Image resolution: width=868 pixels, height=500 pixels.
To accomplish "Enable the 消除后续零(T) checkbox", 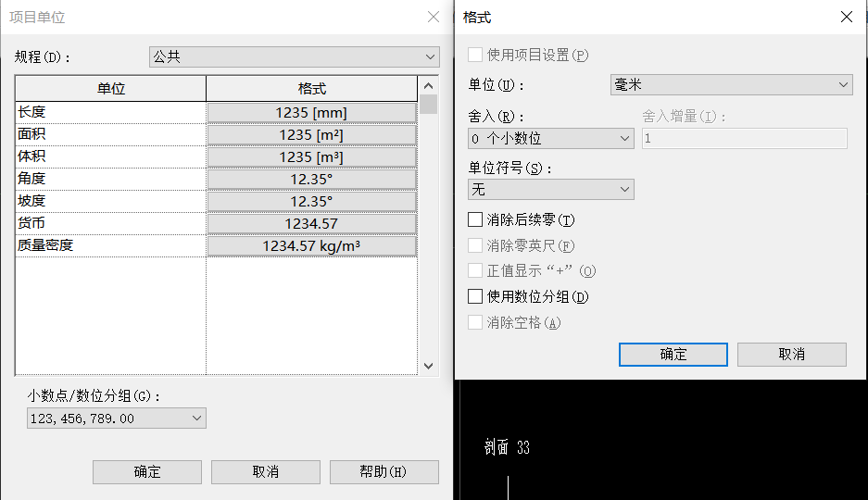I will [475, 219].
